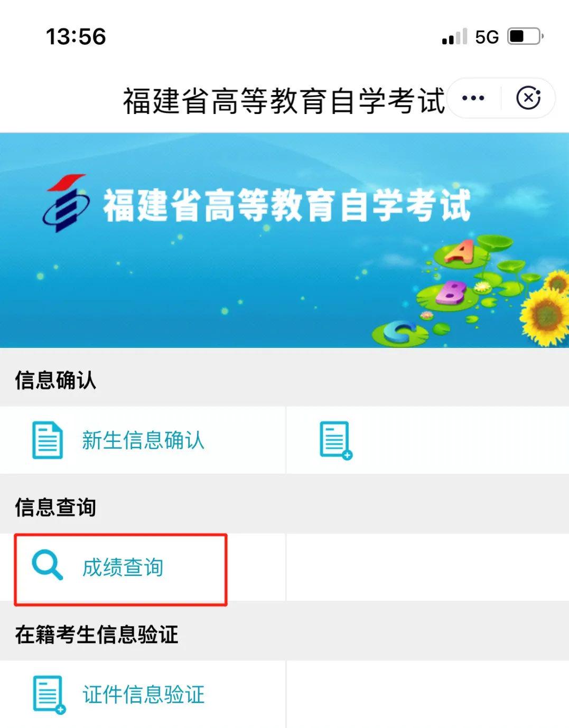Viewport: 569px width, 728px height.
Task: Tap the white banner title text
Action: pyautogui.click(x=287, y=204)
